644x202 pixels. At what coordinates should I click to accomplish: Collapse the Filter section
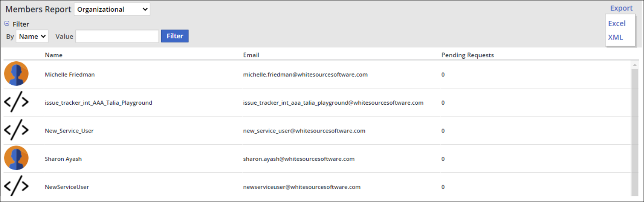click(x=7, y=24)
